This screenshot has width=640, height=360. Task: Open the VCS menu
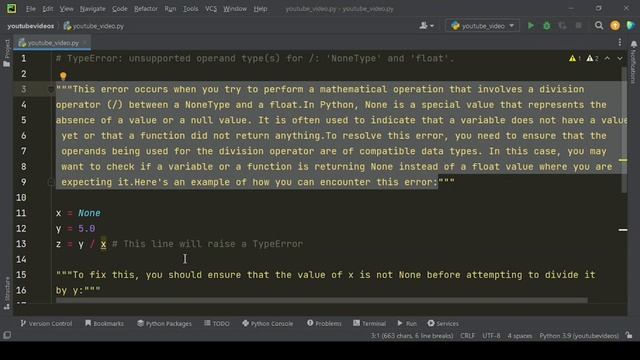[x=211, y=9]
